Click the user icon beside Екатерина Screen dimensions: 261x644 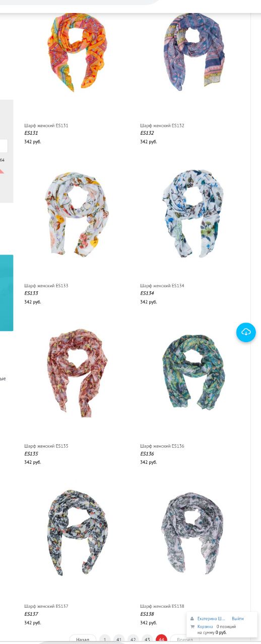(192, 618)
